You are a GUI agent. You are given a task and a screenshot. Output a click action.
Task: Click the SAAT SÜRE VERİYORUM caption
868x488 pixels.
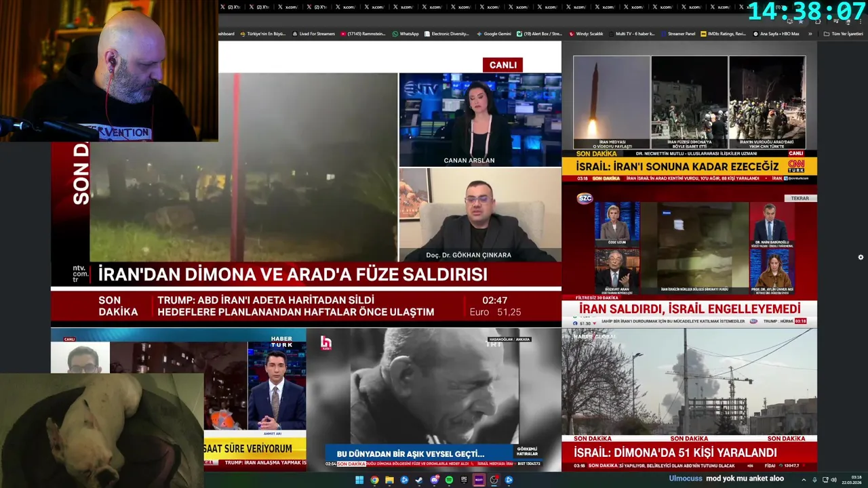248,448
